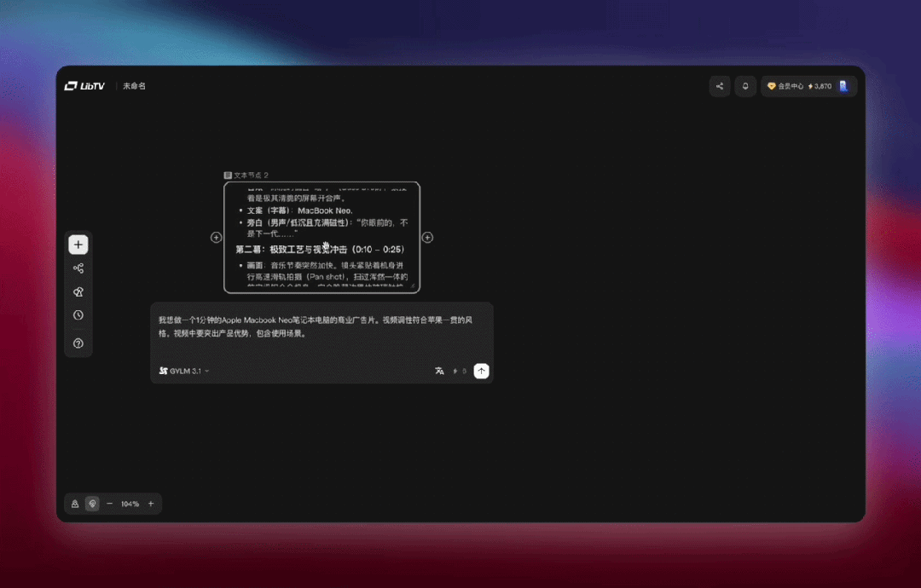Open the history clock icon
Viewport: 921px width, 588px height.
click(78, 314)
